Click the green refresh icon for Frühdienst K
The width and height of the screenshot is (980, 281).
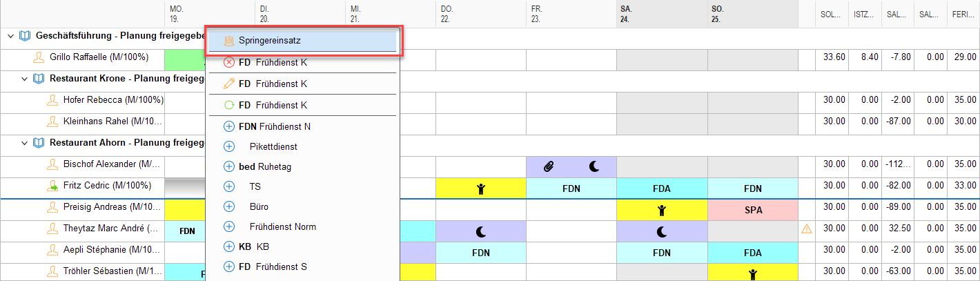229,105
